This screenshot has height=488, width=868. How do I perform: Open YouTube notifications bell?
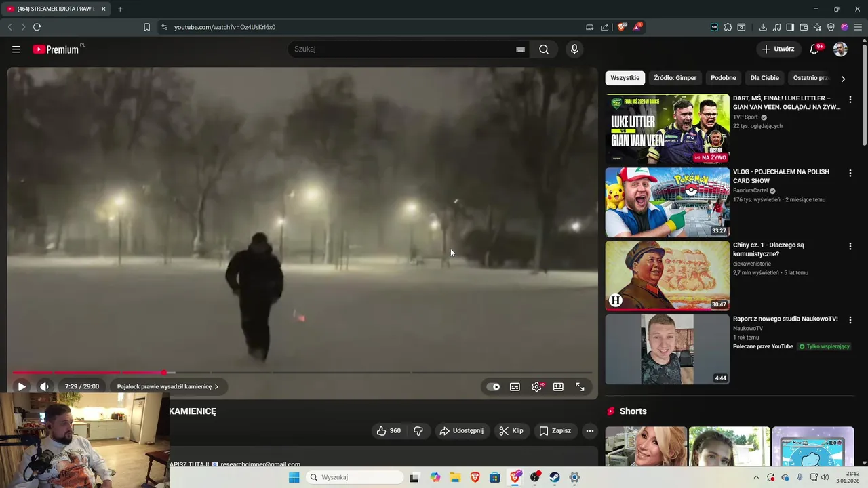pos(814,49)
